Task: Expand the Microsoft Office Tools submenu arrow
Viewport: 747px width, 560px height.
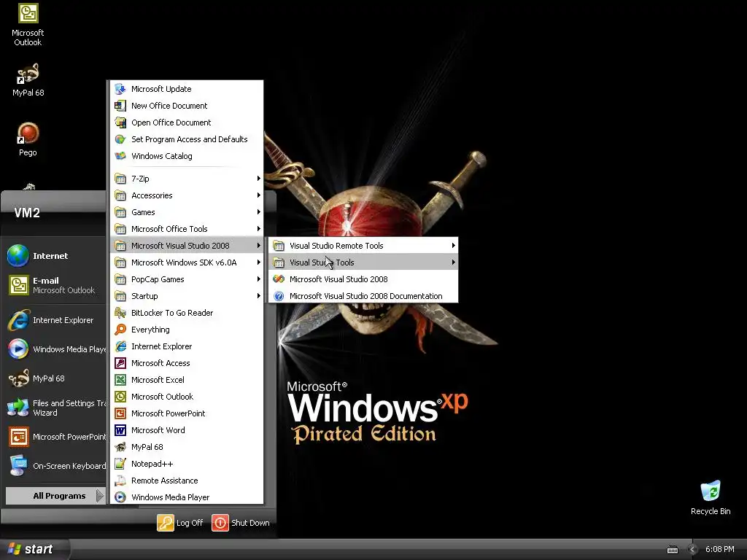Action: click(259, 228)
